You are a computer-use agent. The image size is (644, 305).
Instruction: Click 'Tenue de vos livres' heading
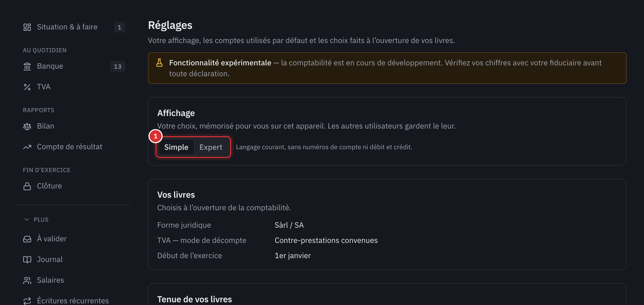click(194, 299)
